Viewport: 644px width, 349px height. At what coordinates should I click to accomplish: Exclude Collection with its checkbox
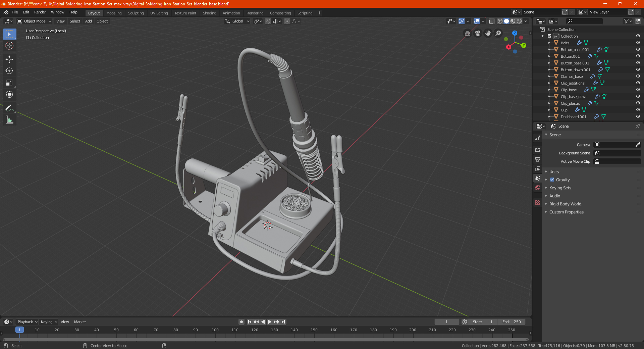pos(549,36)
